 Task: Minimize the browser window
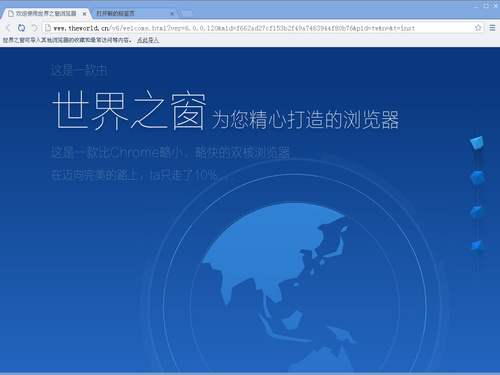pyautogui.click(x=476, y=6)
